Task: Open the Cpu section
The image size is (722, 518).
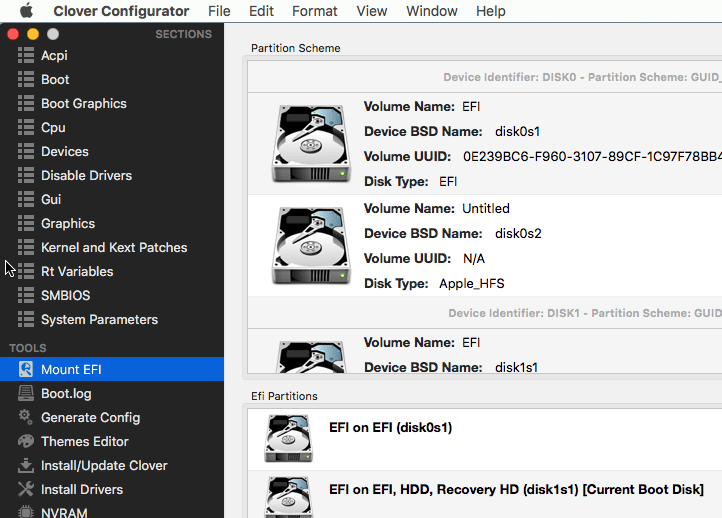Action: [x=112, y=127]
